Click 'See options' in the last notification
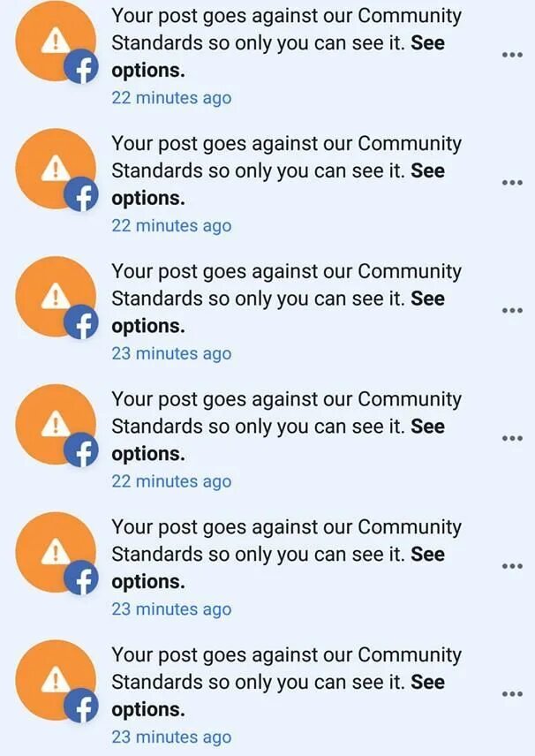This screenshot has height=756, width=535. (x=278, y=695)
